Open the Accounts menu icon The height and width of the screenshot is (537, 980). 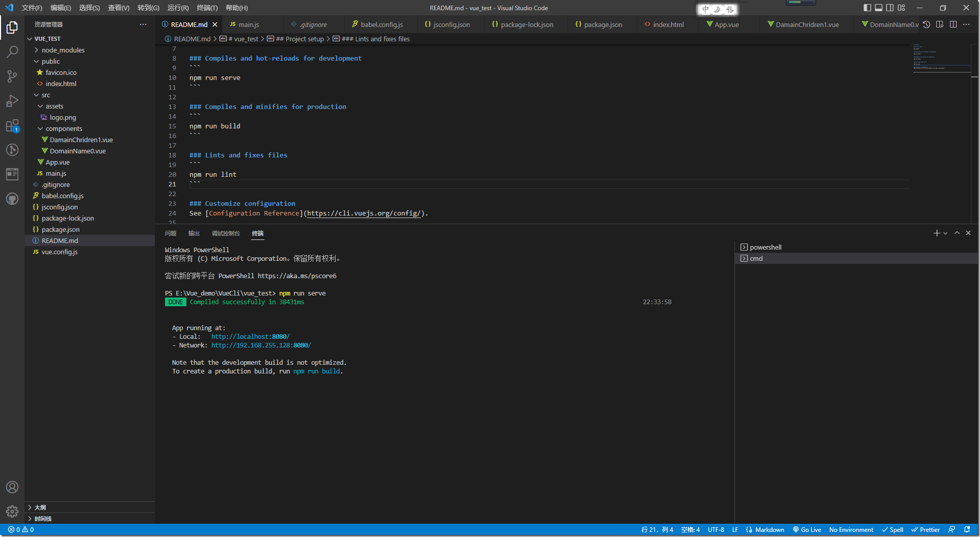point(12,487)
